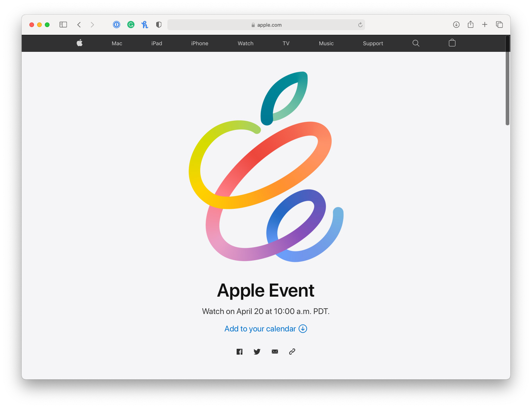Image resolution: width=532 pixels, height=408 pixels.
Task: Reload the apple.com page
Action: [x=360, y=25]
